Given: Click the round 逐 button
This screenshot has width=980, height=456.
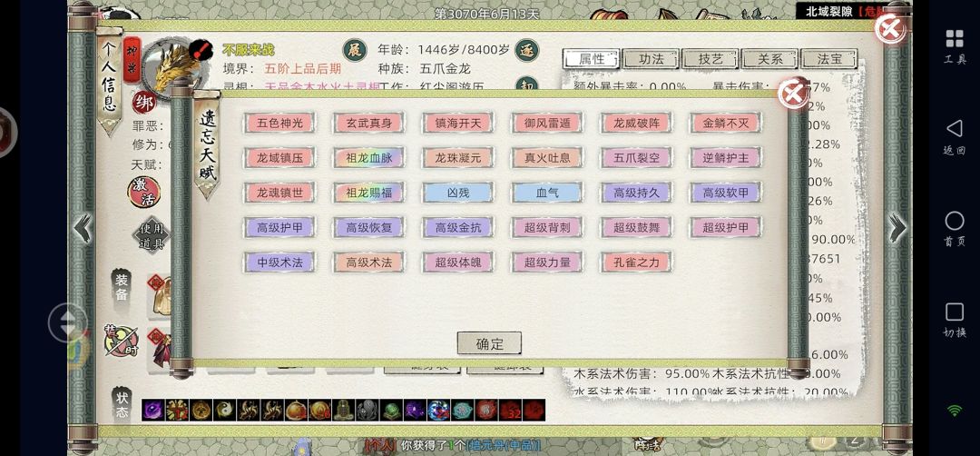Looking at the screenshot, I should [527, 50].
